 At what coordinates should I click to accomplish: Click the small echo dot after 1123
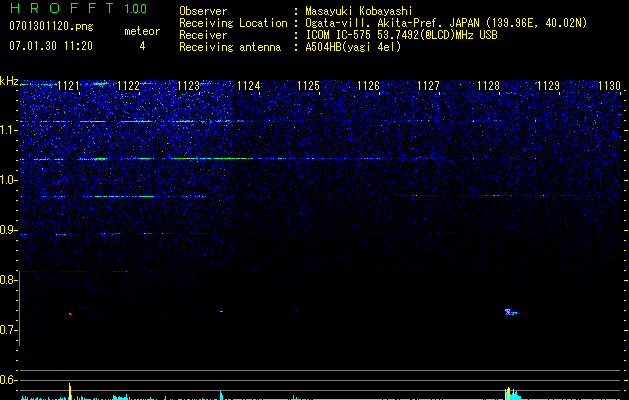221,311
